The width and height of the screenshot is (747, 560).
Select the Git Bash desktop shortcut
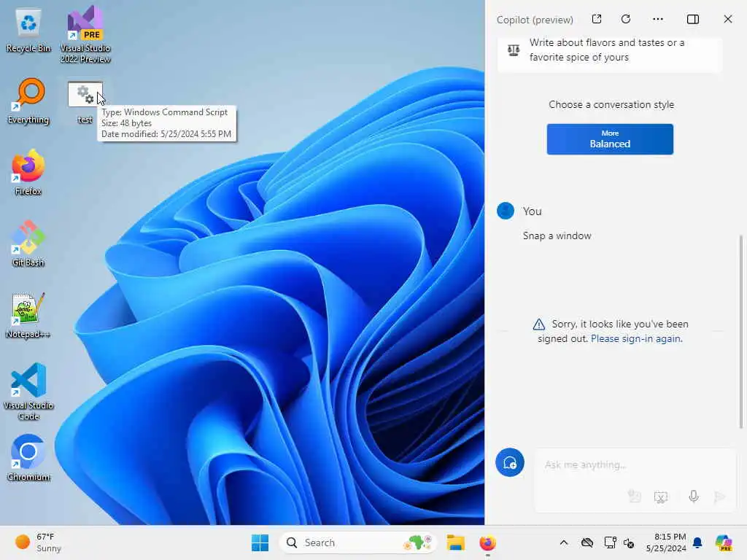28,244
